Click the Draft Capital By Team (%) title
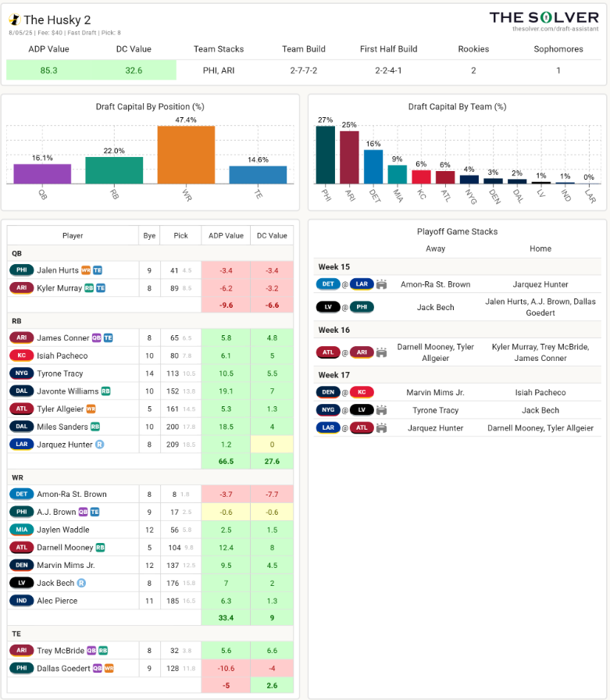 pos(457,107)
